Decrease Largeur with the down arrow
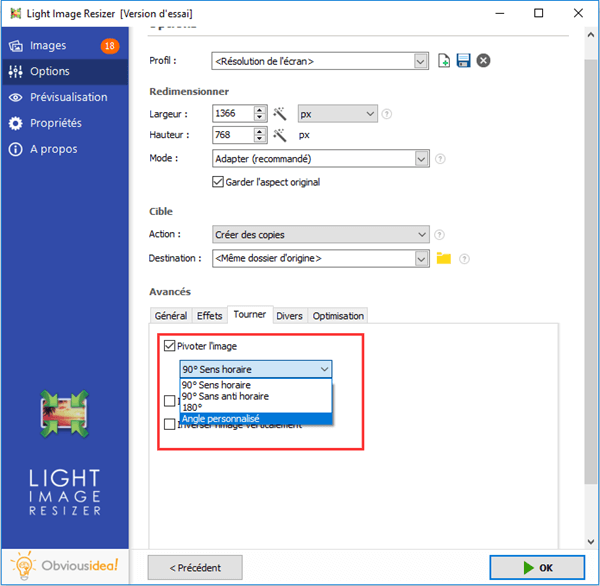The height and width of the screenshot is (586, 600). pos(260,117)
